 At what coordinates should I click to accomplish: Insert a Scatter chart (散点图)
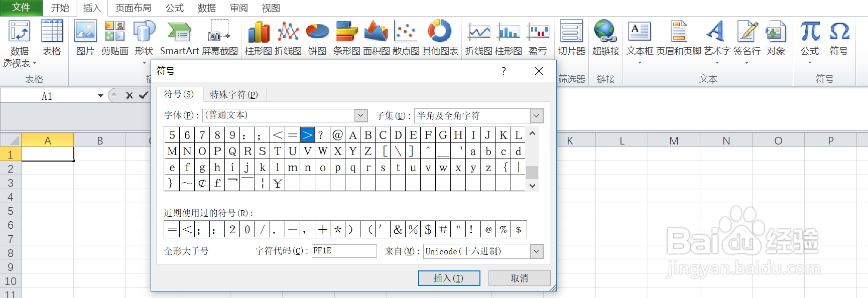(x=406, y=38)
